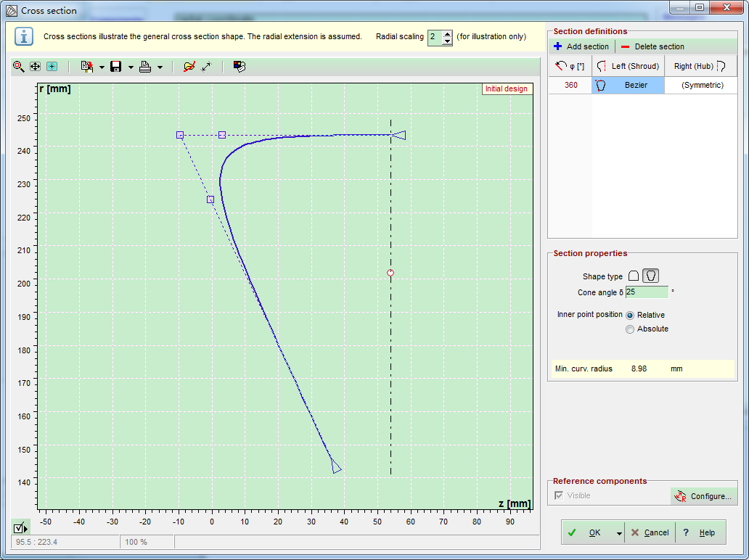Click the fit view to diagram icon
This screenshot has width=749, height=560.
[x=52, y=66]
